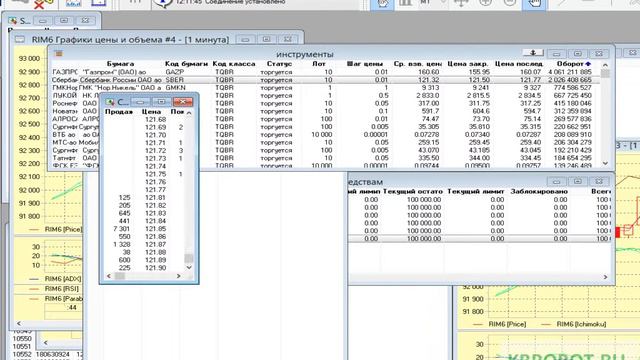The width and height of the screenshot is (640, 360).
Task: Select the GAZP row in Инструменты
Action: tap(326, 72)
